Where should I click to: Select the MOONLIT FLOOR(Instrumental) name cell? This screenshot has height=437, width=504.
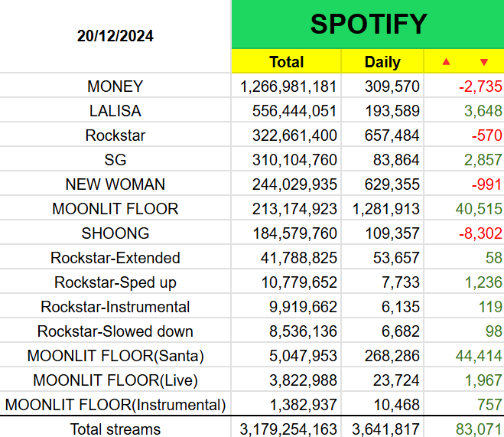[115, 405]
